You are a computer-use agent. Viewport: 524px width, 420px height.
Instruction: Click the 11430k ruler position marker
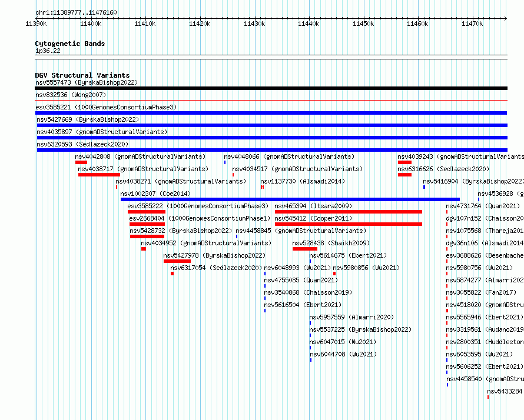[x=254, y=24]
